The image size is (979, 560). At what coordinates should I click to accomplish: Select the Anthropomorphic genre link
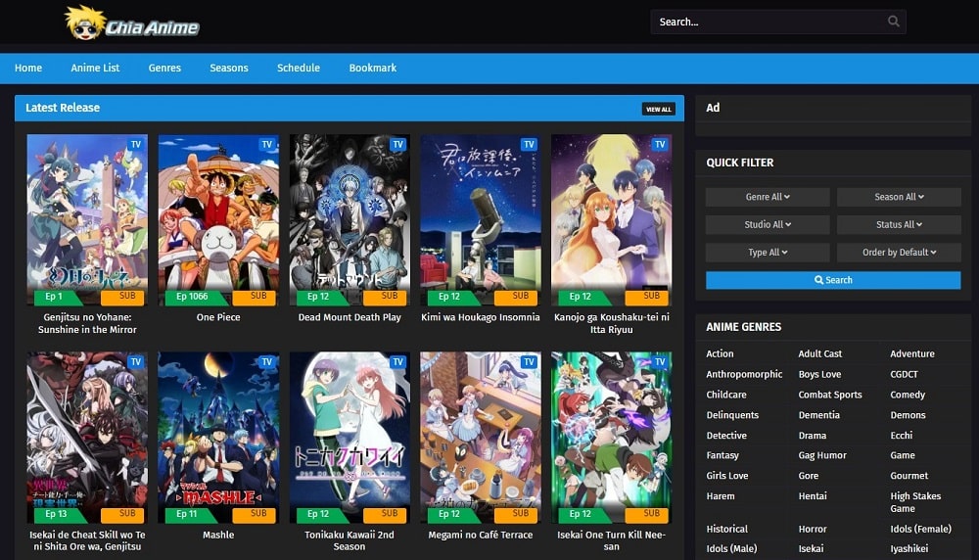[x=744, y=375]
